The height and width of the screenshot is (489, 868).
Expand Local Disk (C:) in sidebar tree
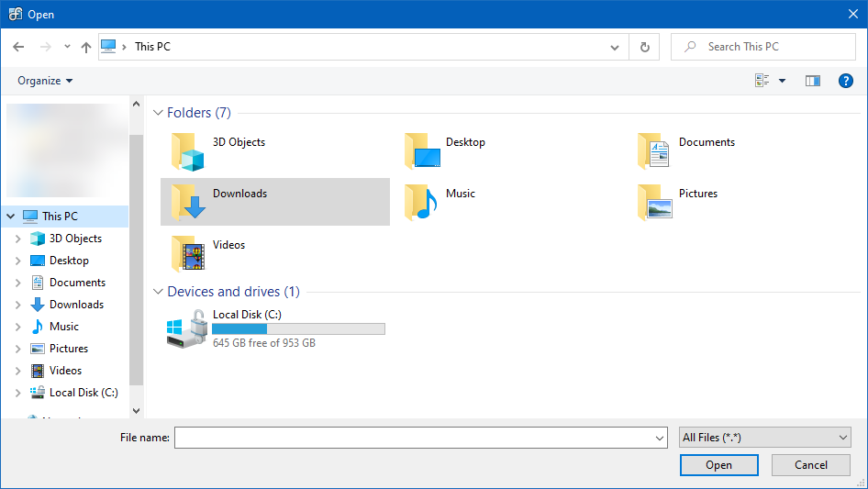pos(17,393)
